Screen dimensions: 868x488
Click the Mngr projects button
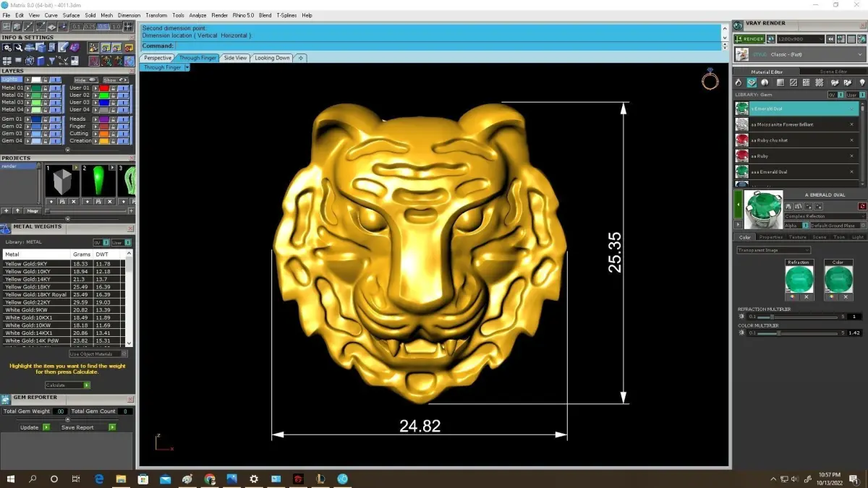(33, 211)
